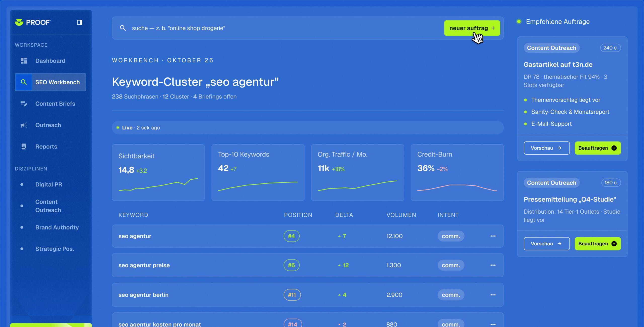
Task: Click the POSITION column header
Action: pos(298,215)
